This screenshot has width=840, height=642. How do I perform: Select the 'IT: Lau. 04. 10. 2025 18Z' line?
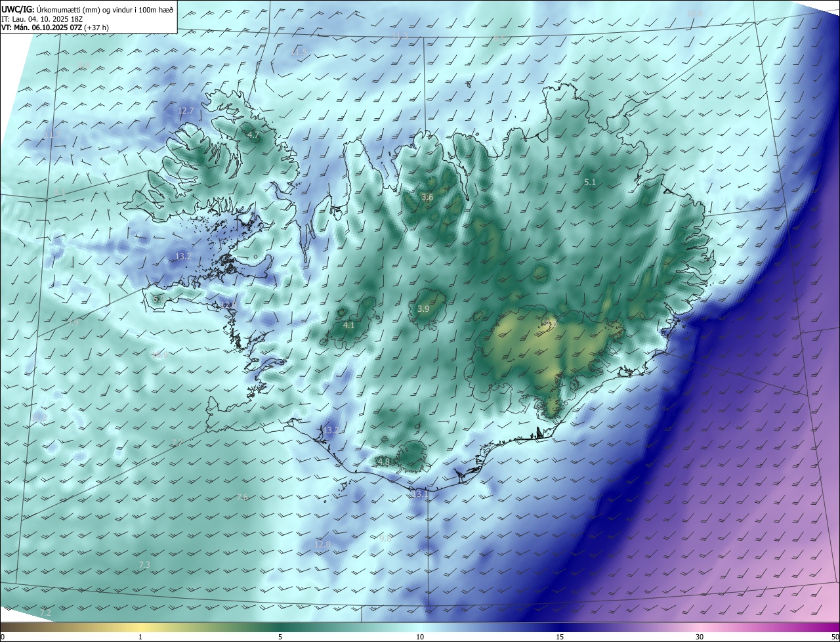pos(42,18)
